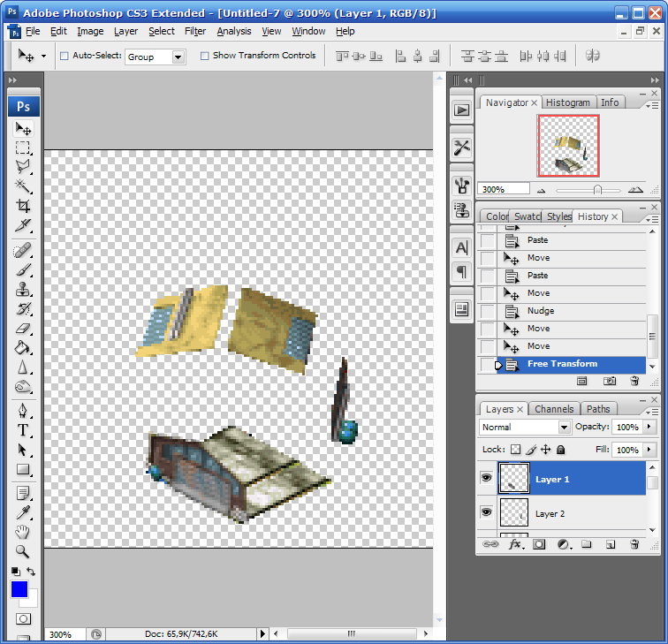The height and width of the screenshot is (644, 668).
Task: Open the Auto-Select Group dropdown
Action: [178, 57]
